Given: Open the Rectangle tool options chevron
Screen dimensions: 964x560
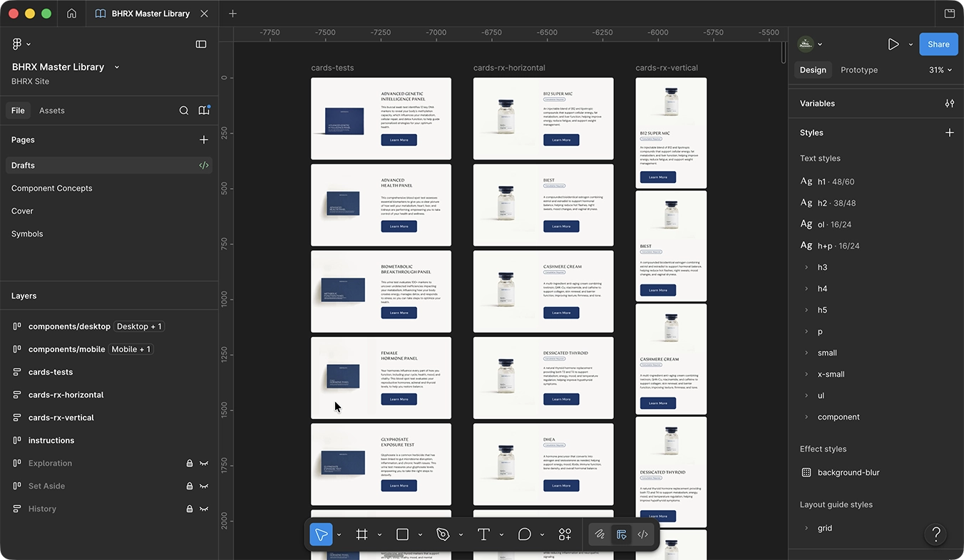Looking at the screenshot, I should coord(420,534).
